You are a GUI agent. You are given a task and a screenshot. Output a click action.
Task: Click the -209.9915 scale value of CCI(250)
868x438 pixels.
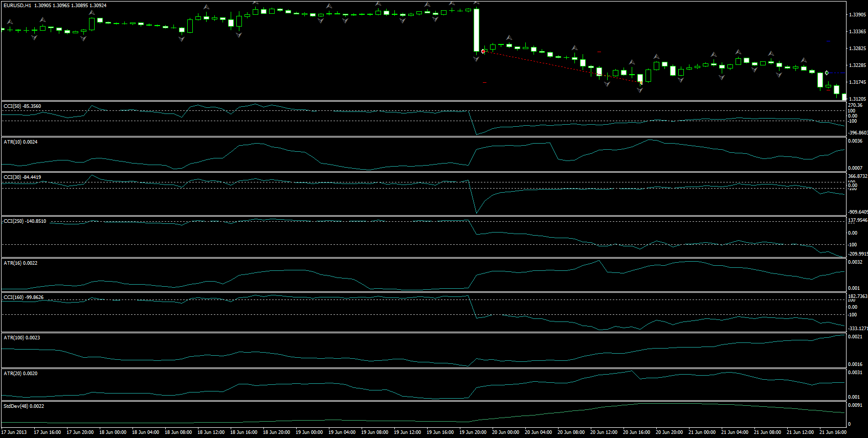pyautogui.click(x=858, y=254)
